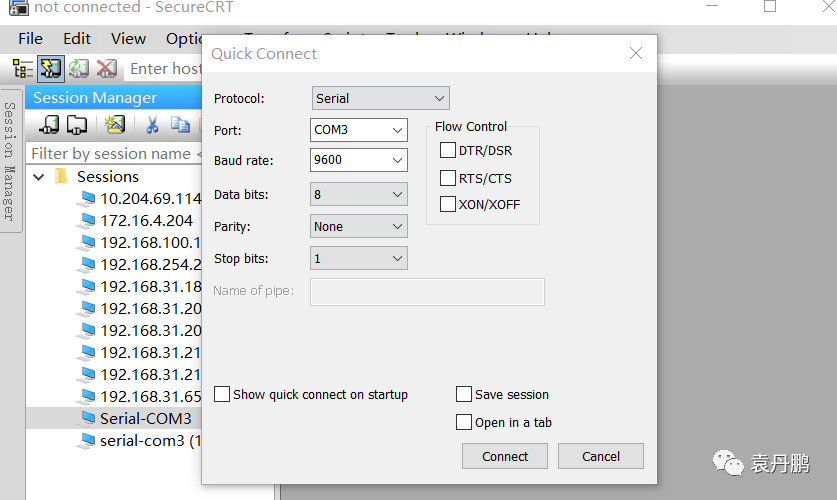Click the Sessions folder label
Image resolution: width=837 pixels, height=500 pixels.
108,177
